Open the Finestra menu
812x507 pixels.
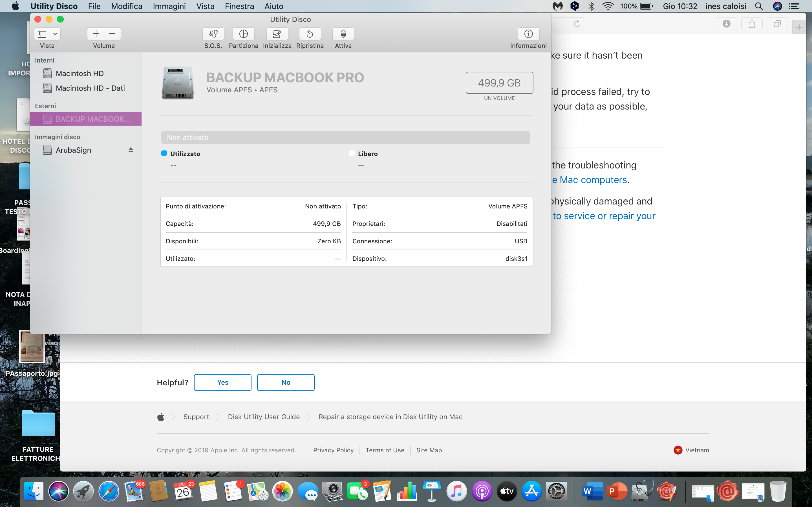tap(239, 6)
